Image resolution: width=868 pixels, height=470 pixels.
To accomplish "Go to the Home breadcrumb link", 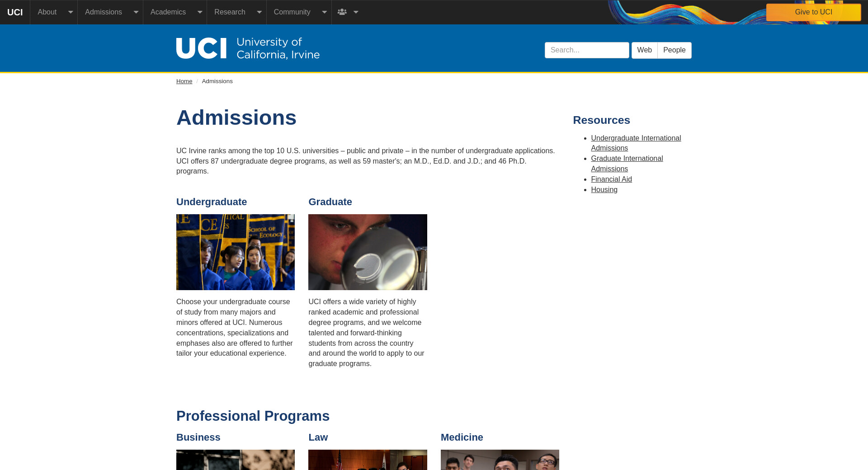I will (184, 81).
